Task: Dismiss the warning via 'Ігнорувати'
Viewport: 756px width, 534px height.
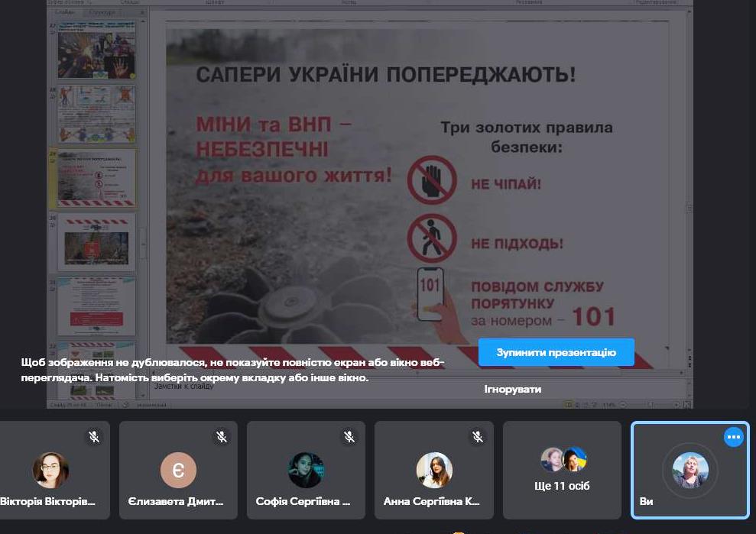Action: 512,389
